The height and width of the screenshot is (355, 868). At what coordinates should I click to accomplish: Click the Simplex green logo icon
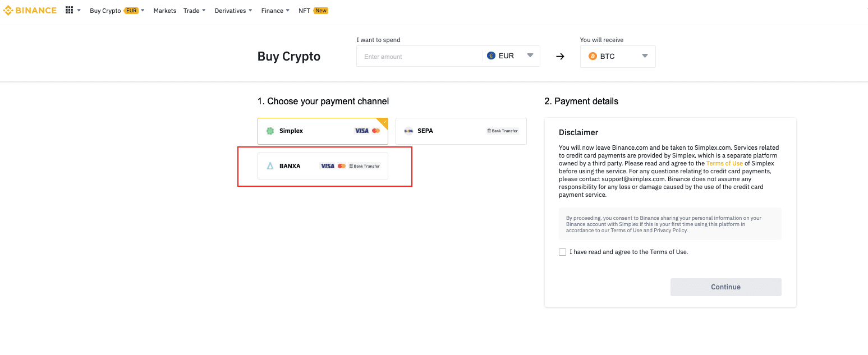tap(270, 131)
